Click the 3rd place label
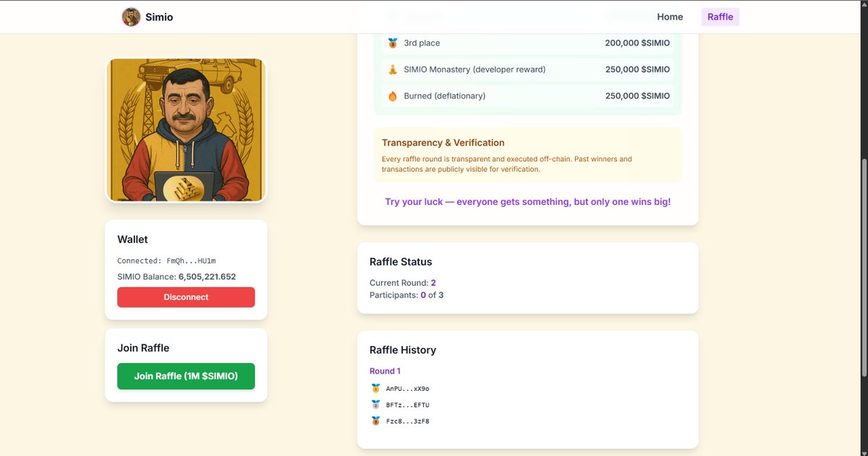This screenshot has width=868, height=456. 422,43
